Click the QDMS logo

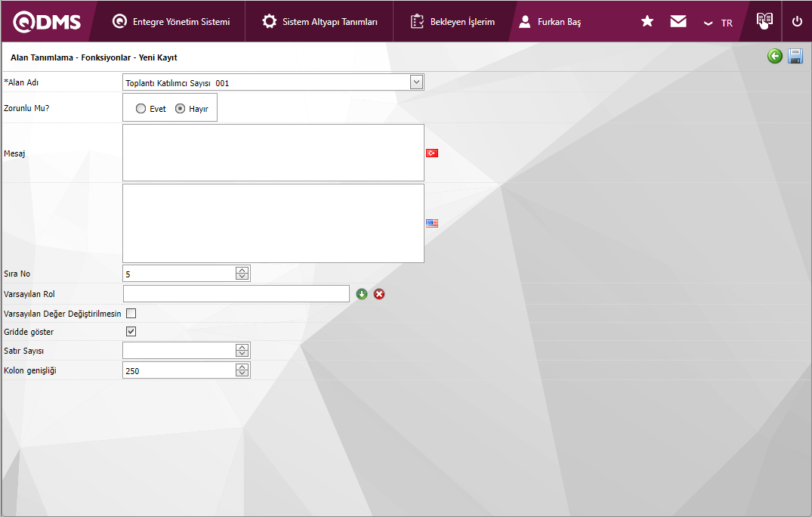coord(47,22)
